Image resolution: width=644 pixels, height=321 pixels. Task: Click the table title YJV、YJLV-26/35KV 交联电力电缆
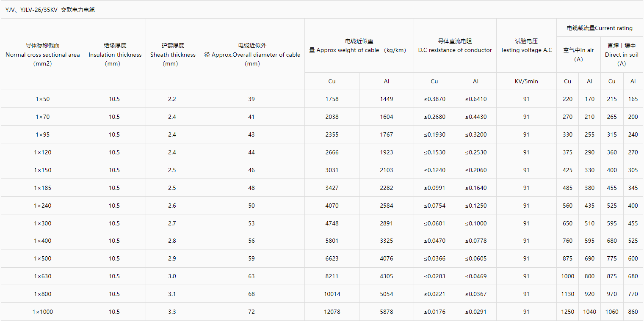point(50,10)
